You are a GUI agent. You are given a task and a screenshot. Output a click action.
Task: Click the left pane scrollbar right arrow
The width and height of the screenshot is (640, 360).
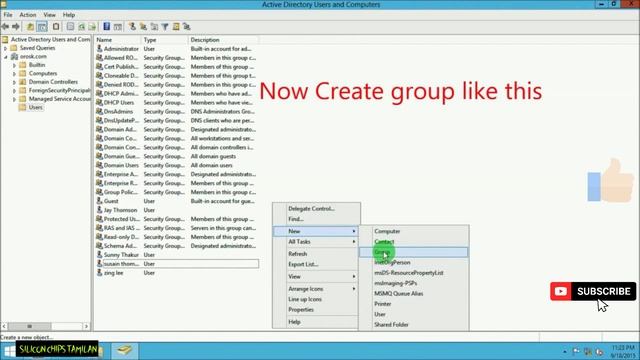[x=86, y=326]
